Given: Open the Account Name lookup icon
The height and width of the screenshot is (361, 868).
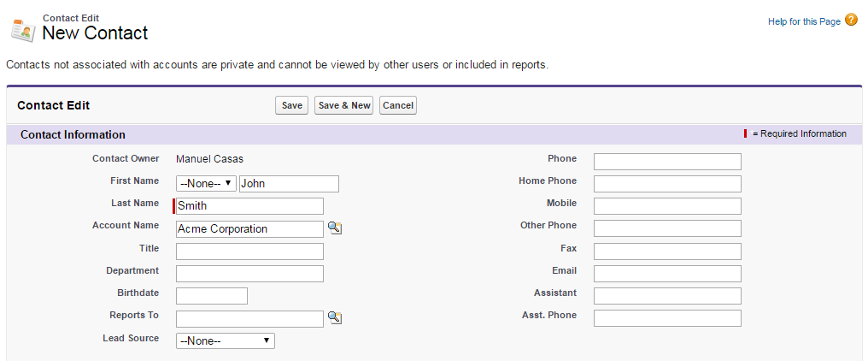Looking at the screenshot, I should 335,228.
